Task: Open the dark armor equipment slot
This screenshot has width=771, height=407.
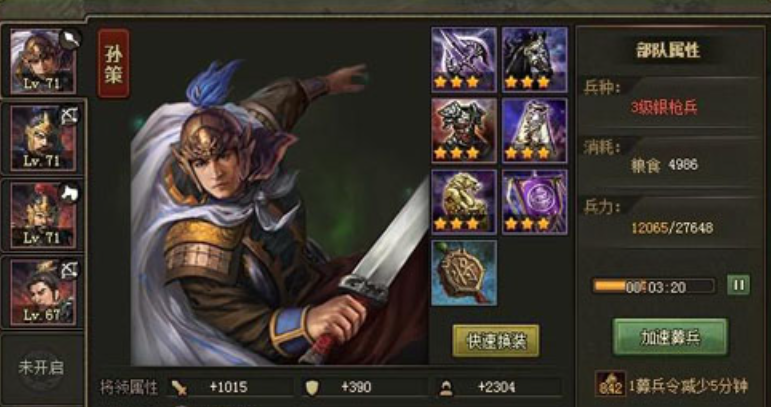Action: 464,130
